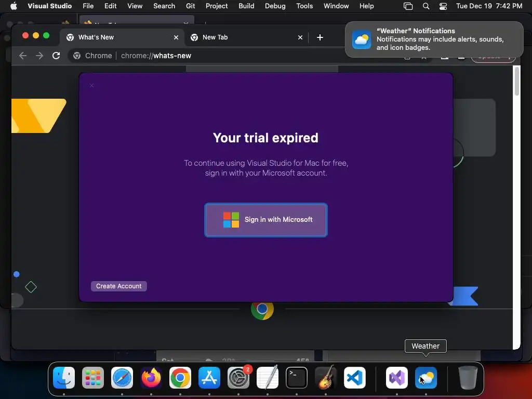Viewport: 532px width, 399px height.
Task: Open the Help menu
Action: click(366, 6)
